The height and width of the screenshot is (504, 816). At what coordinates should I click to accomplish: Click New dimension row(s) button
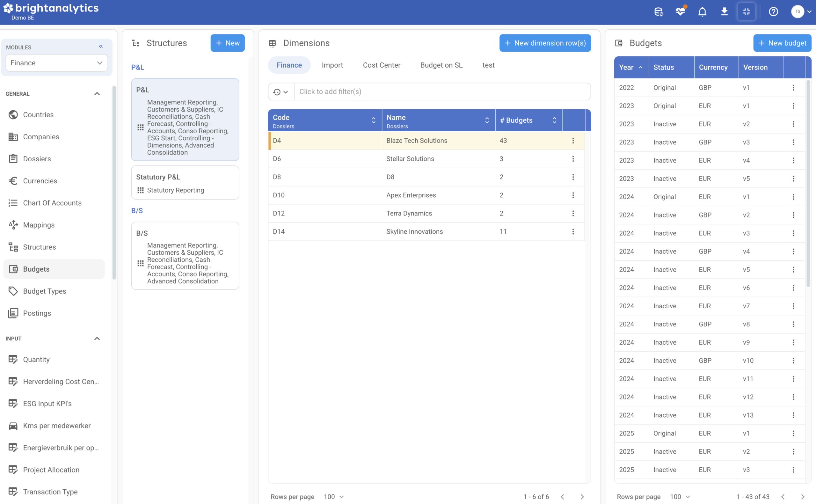(x=545, y=43)
